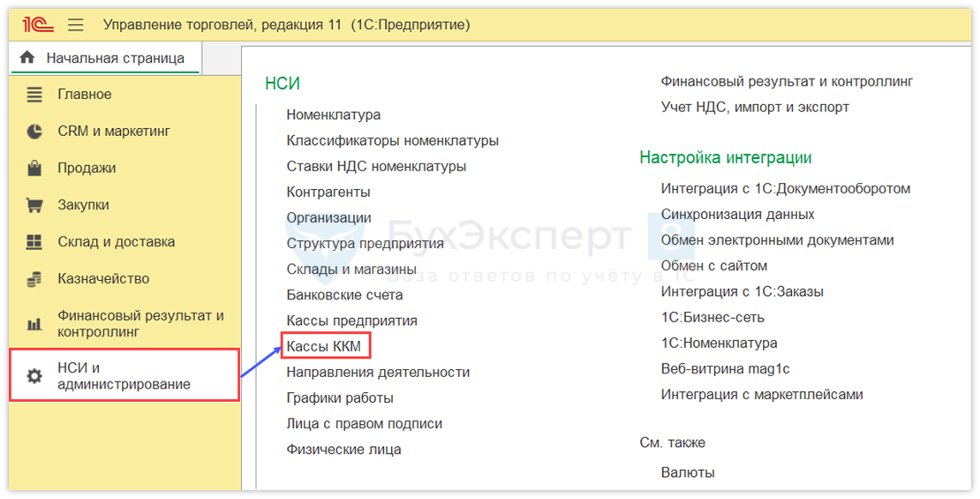The width and height of the screenshot is (980, 499).
Task: Click the Склад и доставка grid icon
Action: [x=34, y=242]
